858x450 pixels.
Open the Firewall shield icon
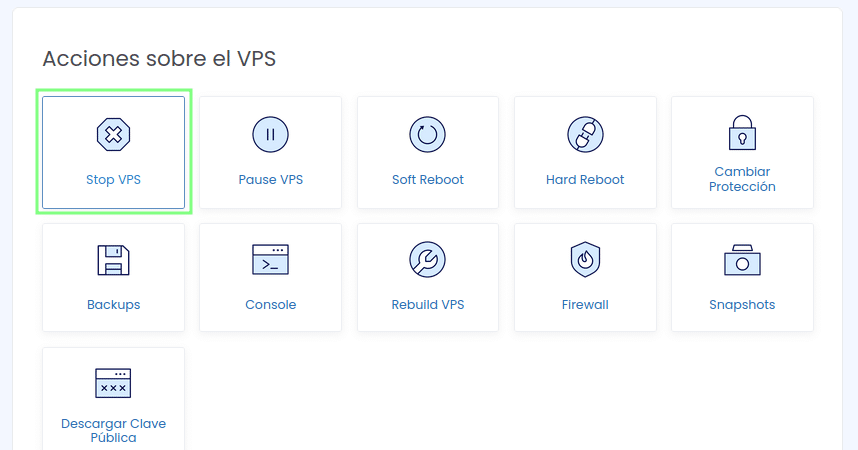click(585, 259)
